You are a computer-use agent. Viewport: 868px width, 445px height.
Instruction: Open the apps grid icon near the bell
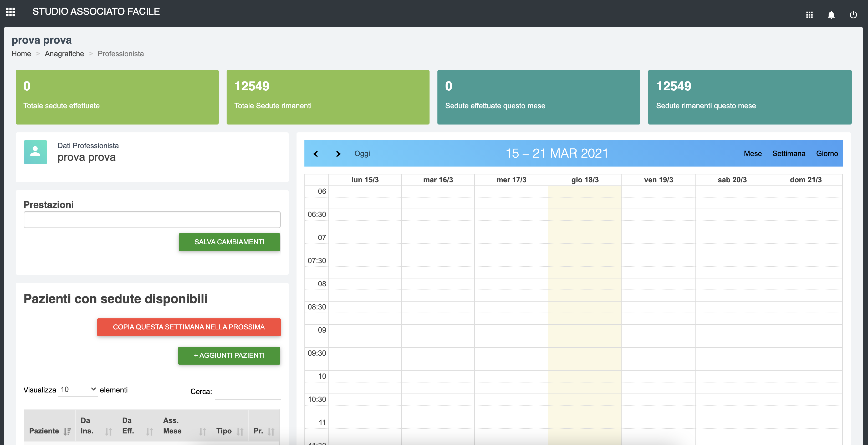(x=809, y=15)
